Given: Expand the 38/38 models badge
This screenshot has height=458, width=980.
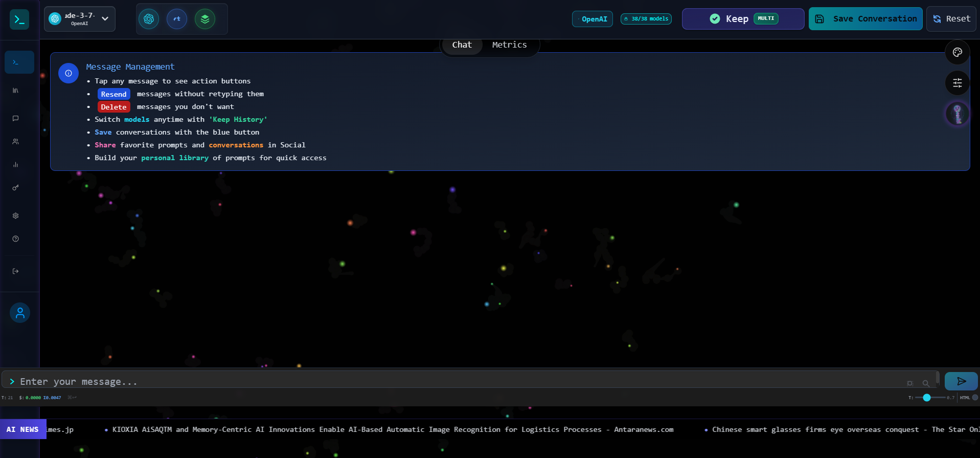Looking at the screenshot, I should click(646, 19).
